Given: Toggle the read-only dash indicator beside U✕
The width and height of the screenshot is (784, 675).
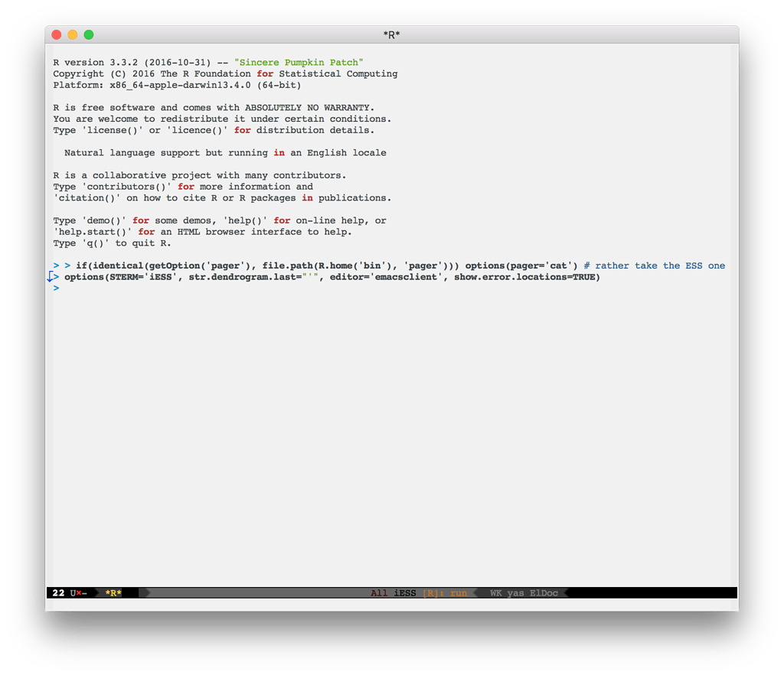Looking at the screenshot, I should [85, 592].
